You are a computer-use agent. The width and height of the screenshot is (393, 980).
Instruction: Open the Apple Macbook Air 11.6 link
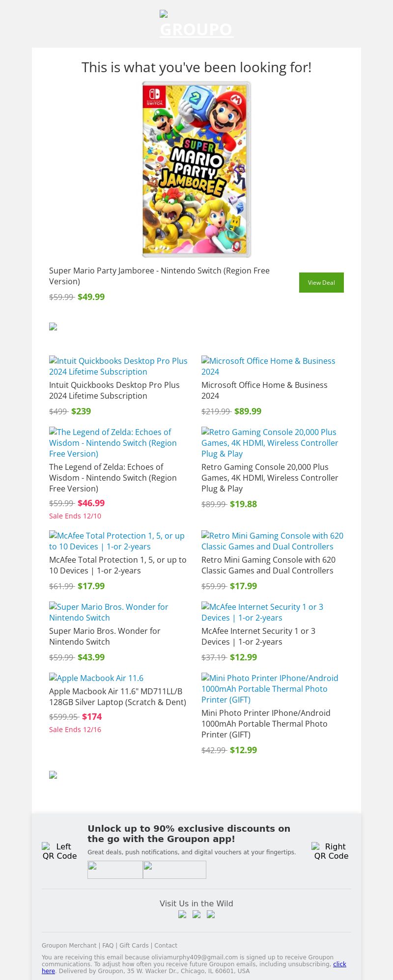point(96,678)
